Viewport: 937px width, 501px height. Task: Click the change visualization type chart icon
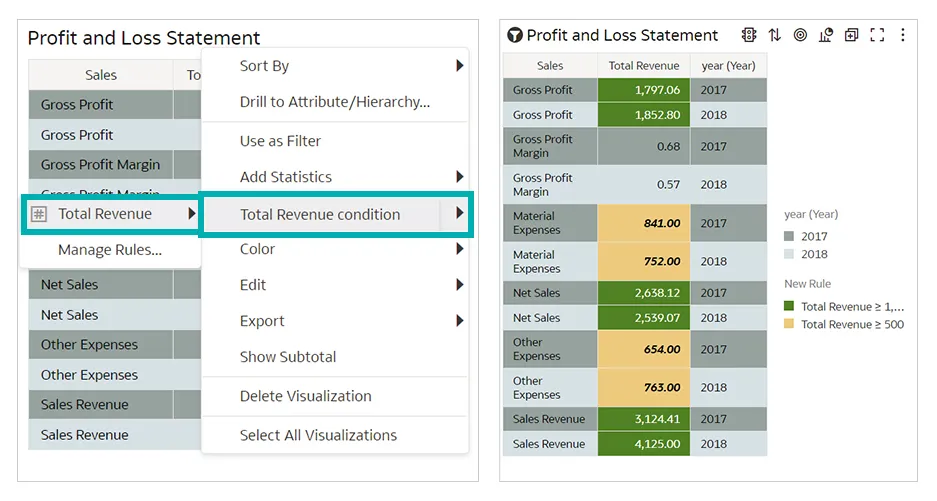click(x=826, y=35)
